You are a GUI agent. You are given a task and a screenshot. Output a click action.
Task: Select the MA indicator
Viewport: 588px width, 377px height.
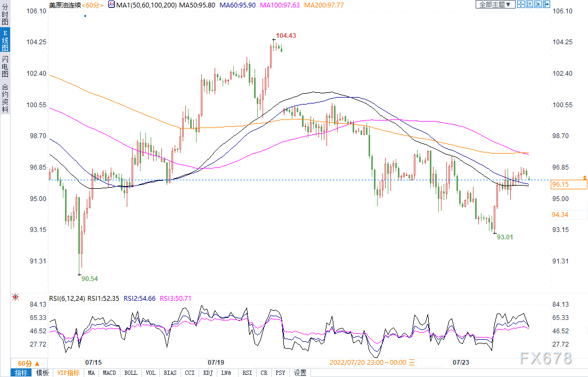tap(92, 373)
